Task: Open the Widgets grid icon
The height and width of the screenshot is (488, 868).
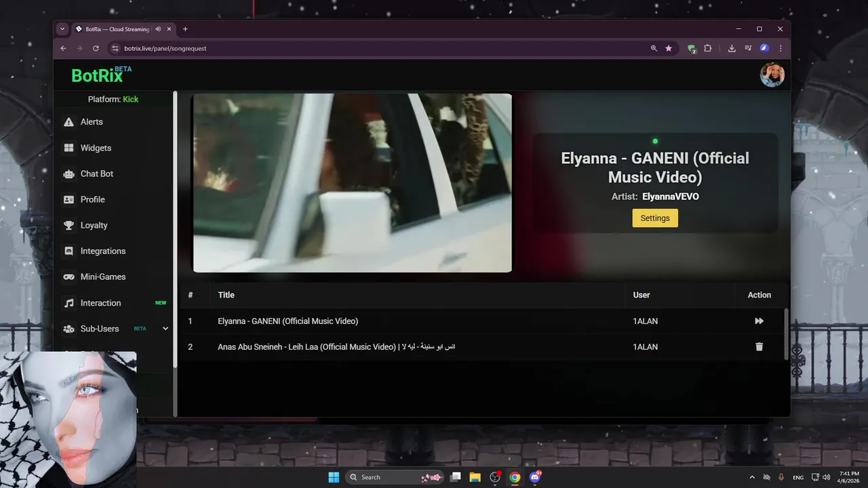Action: 68,148
